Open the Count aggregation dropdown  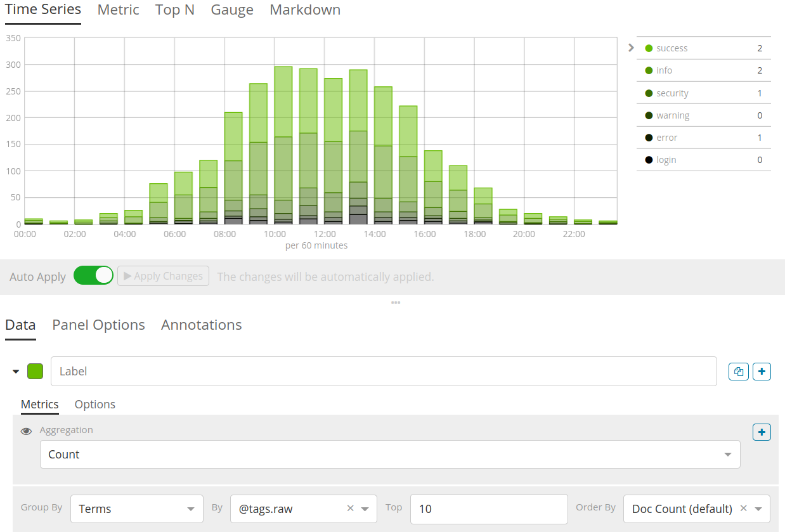(390, 454)
